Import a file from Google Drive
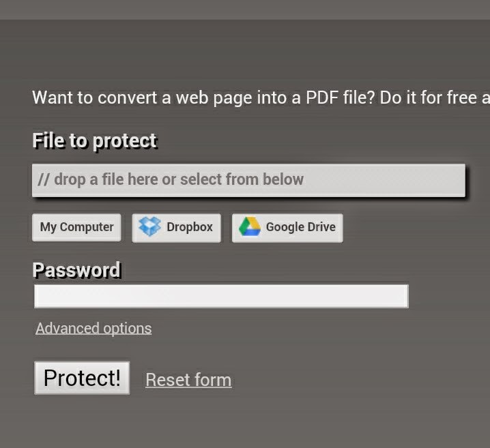 pyautogui.click(x=287, y=228)
